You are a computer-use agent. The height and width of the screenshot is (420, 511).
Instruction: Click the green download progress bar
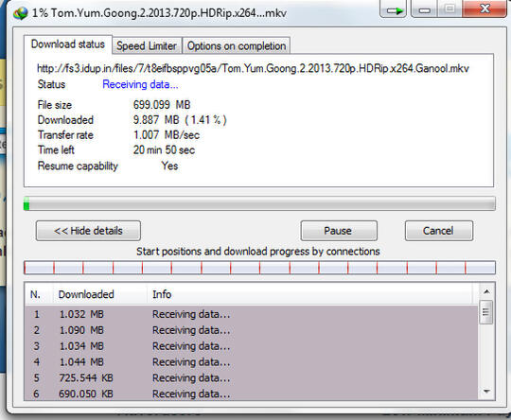coord(259,203)
